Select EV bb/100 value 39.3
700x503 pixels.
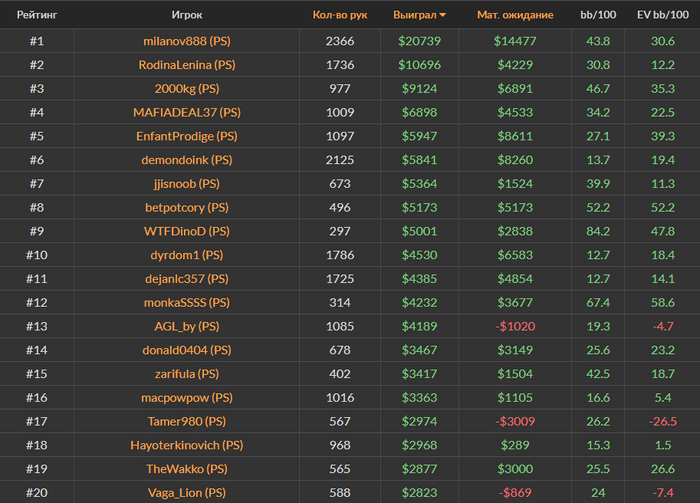click(x=662, y=136)
